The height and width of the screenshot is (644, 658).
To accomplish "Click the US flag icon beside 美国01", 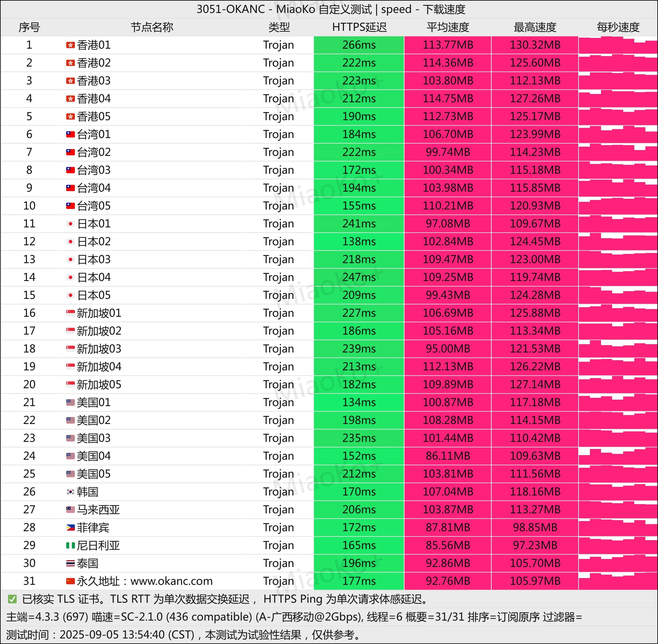I will tap(70, 402).
